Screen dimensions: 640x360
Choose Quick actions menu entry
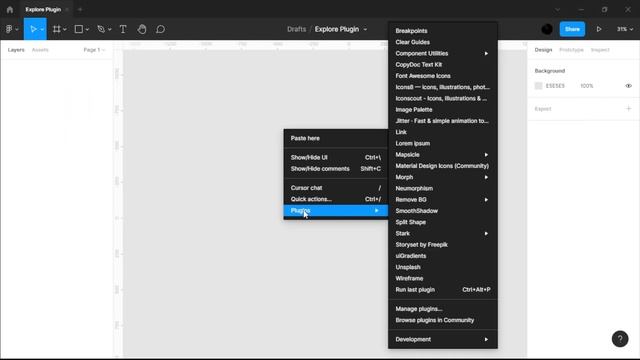coord(336,199)
